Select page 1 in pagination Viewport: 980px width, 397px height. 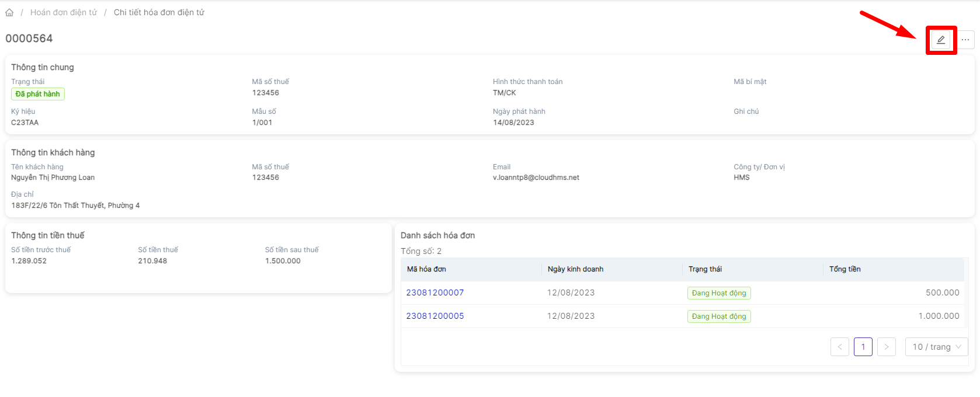click(x=863, y=347)
